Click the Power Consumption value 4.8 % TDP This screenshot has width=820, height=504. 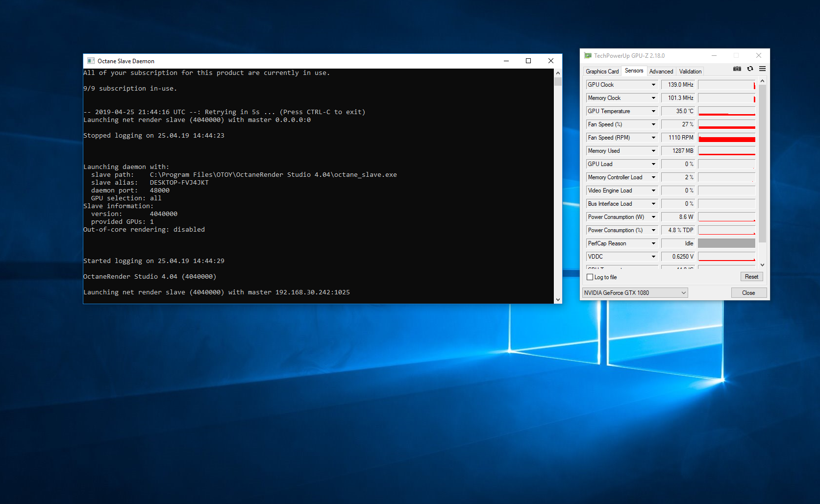pyautogui.click(x=677, y=230)
